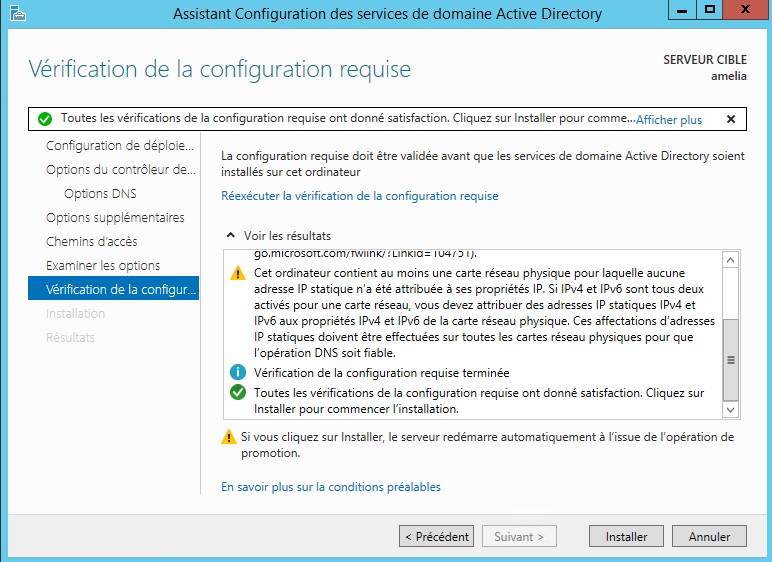This screenshot has height=562, width=772.
Task: Open the Options DNS step
Action: (x=100, y=194)
